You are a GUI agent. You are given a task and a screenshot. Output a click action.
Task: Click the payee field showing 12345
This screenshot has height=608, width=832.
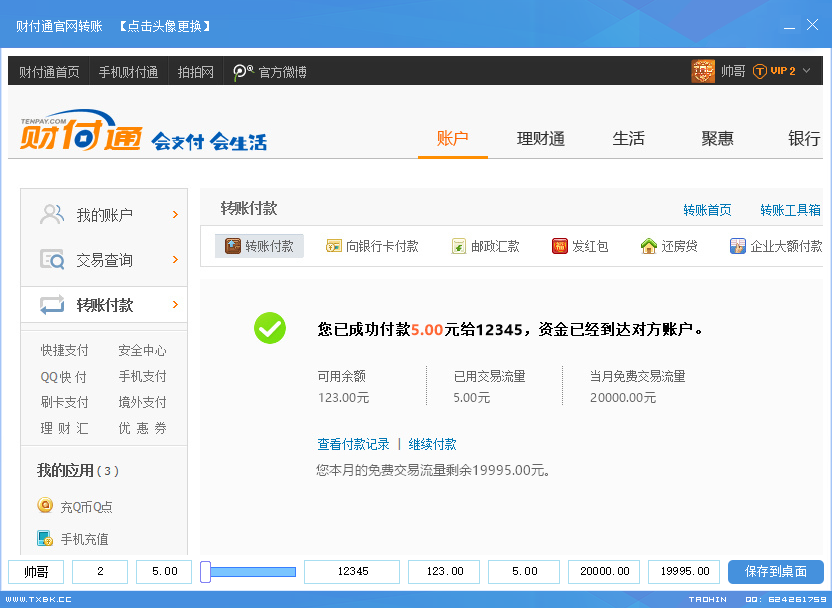click(x=352, y=572)
